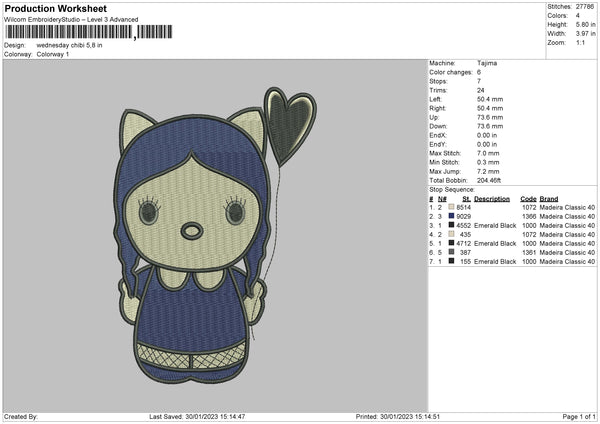Click the 'Stops:' label
The width and height of the screenshot is (600, 424).
point(438,81)
